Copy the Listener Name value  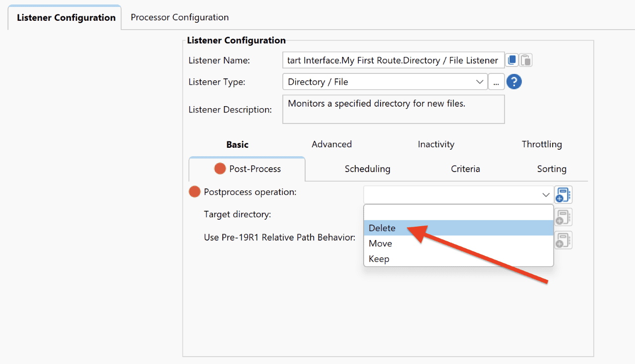point(512,61)
